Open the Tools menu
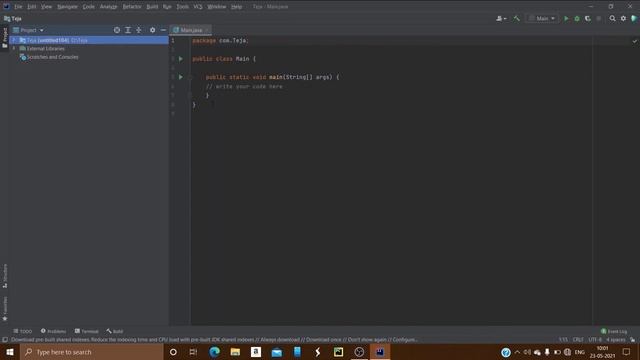 coord(182,7)
